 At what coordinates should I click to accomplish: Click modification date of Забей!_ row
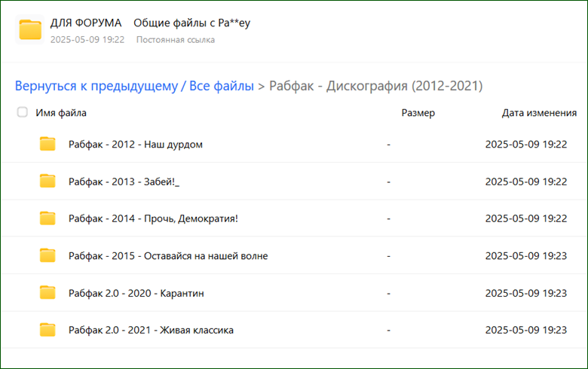526,181
